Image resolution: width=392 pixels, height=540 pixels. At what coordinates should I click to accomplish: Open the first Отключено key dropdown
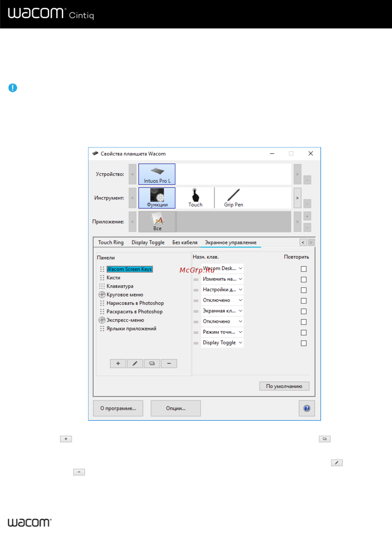(x=222, y=300)
